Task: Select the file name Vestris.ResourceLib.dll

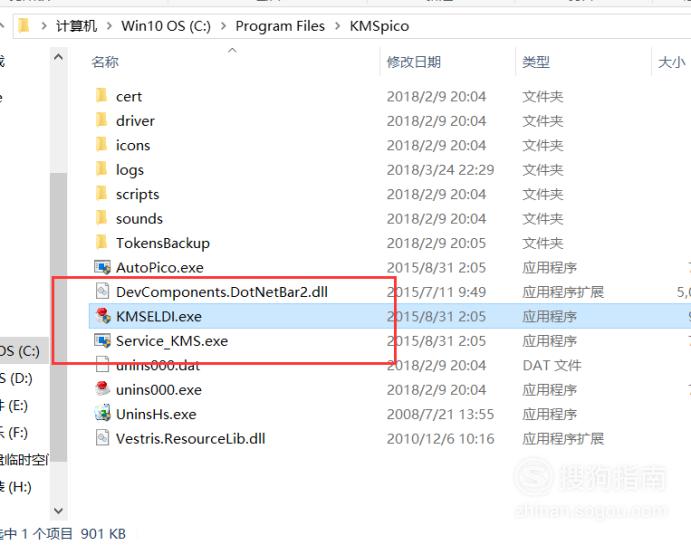Action: (x=190, y=438)
